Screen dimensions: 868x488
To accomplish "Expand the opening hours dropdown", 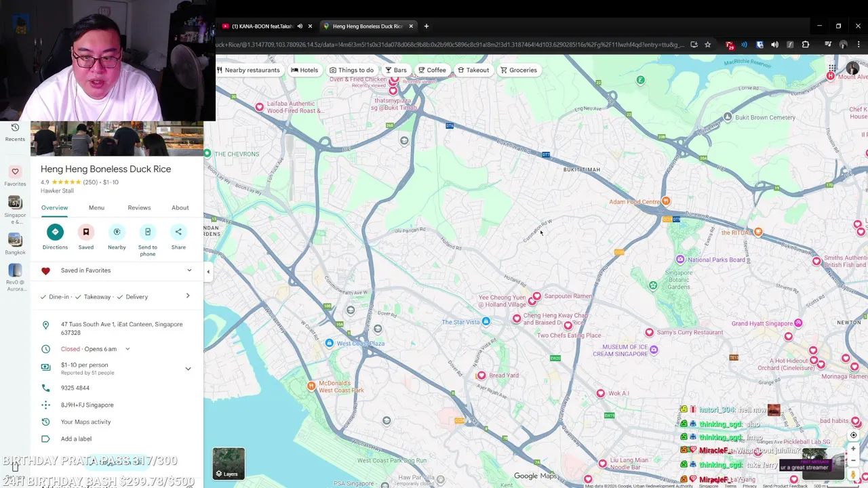I will click(x=127, y=349).
